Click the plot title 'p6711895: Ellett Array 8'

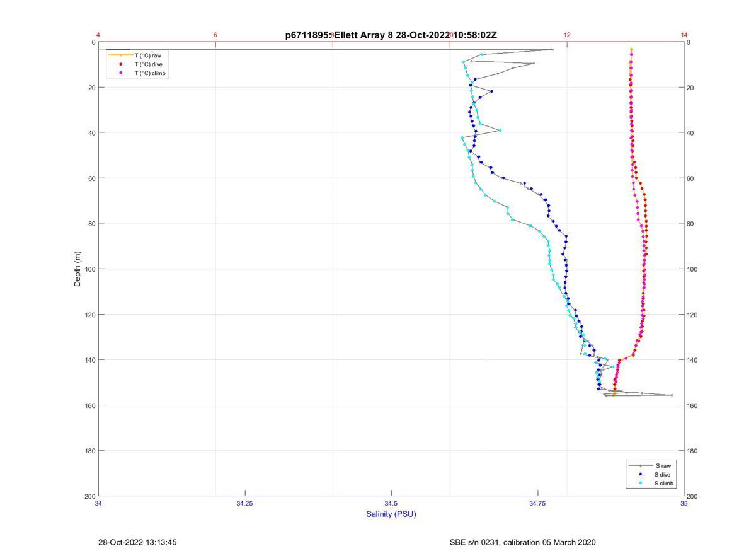coord(340,35)
